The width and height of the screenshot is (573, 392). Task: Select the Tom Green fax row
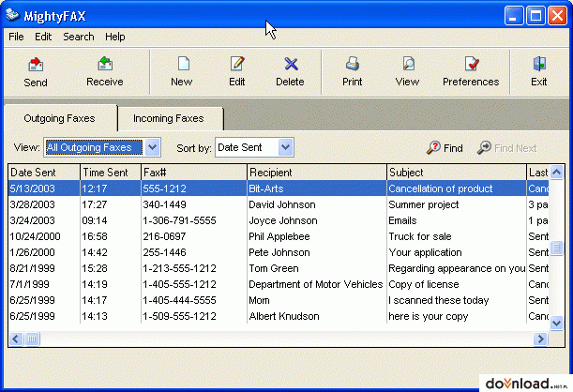279,268
